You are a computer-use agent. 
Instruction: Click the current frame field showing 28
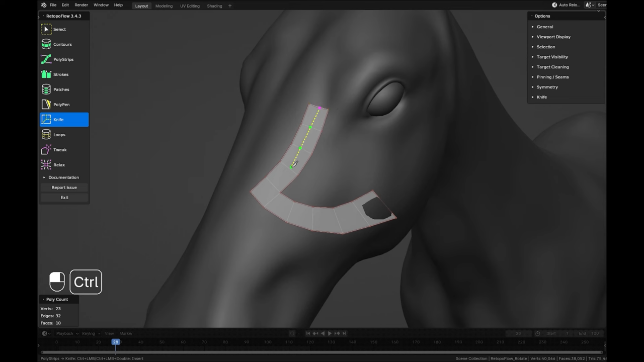[518, 333]
